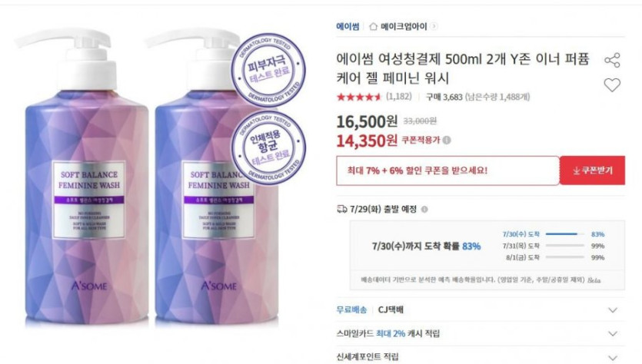
Task: Click arrow icon after 메이크업아이 store name
Action: (434, 27)
